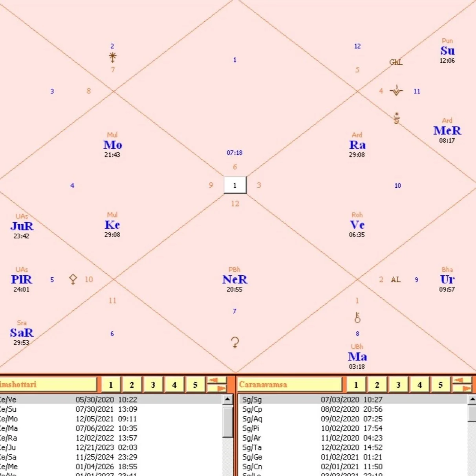Select the Ke/Su row dated 07/30/2021
Image resolution: width=476 pixels, height=476 pixels.
pyautogui.click(x=111, y=409)
